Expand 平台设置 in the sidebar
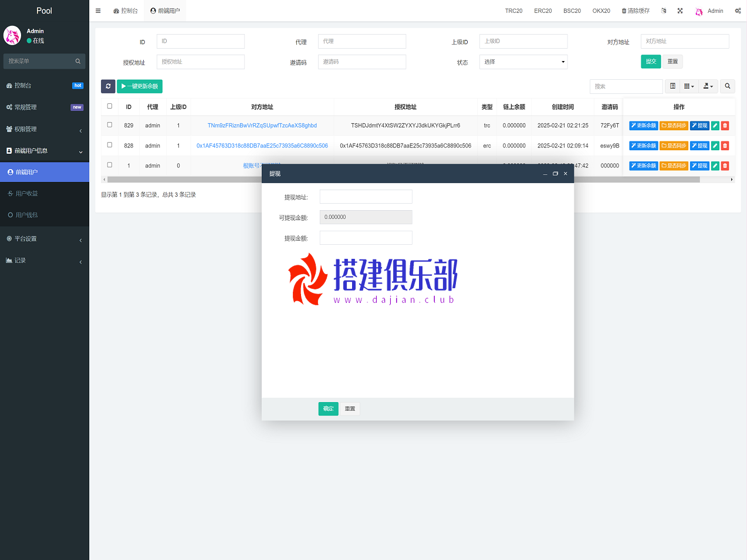The width and height of the screenshot is (747, 560). [x=45, y=239]
